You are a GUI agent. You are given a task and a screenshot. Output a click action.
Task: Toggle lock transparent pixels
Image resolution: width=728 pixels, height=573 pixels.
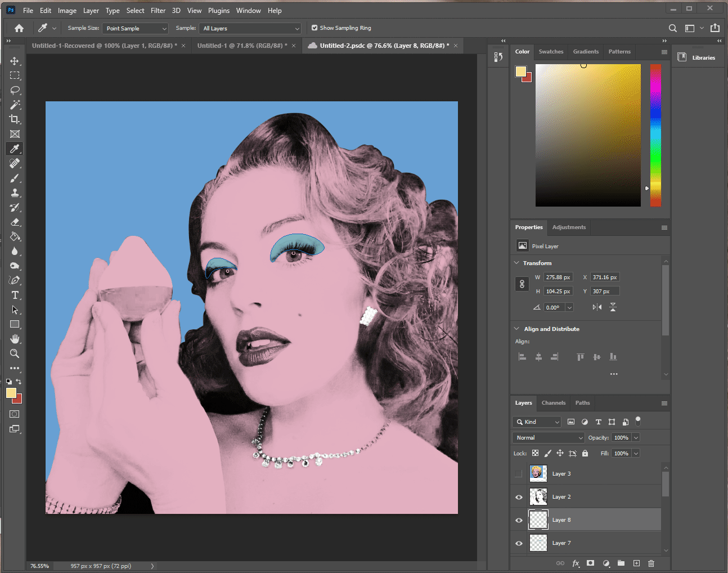(x=535, y=453)
